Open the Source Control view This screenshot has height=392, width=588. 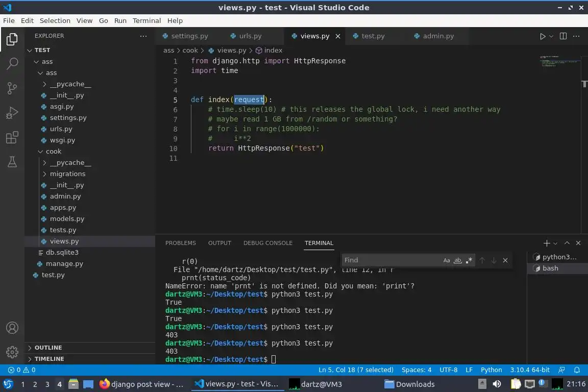[12, 88]
